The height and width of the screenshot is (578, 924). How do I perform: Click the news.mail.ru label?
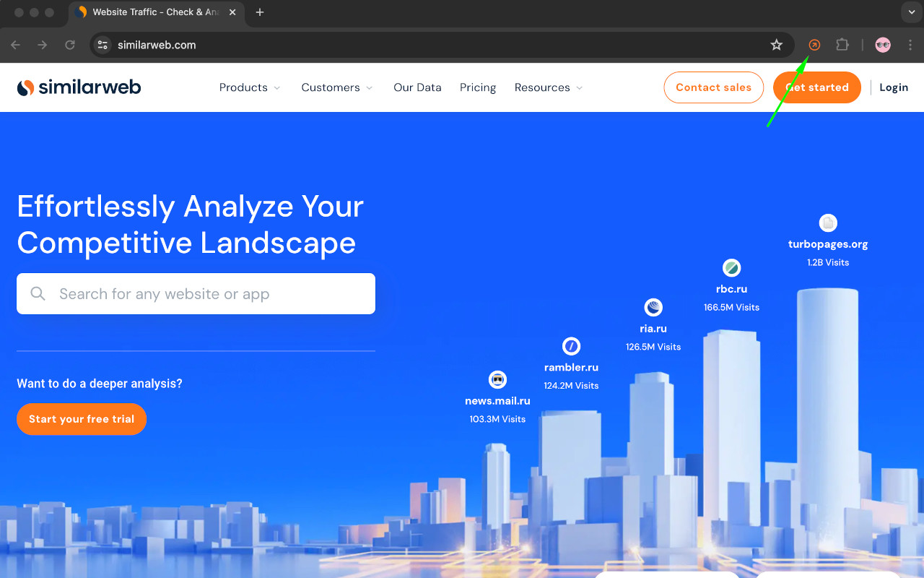coord(497,401)
